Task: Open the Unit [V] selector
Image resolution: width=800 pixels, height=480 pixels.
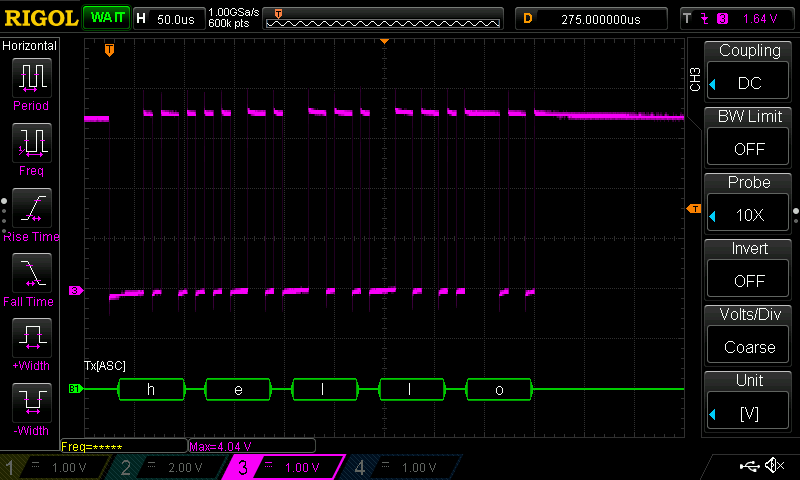Action: pyautogui.click(x=749, y=398)
